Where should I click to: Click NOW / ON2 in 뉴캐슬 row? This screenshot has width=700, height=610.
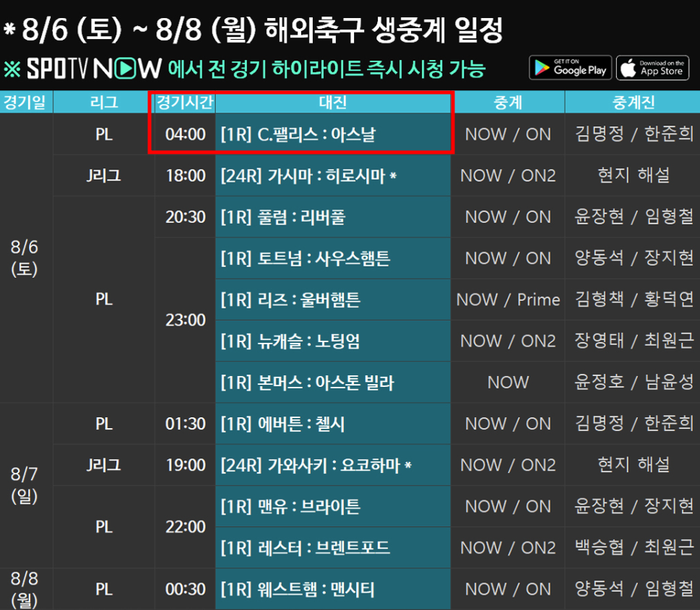click(x=508, y=341)
